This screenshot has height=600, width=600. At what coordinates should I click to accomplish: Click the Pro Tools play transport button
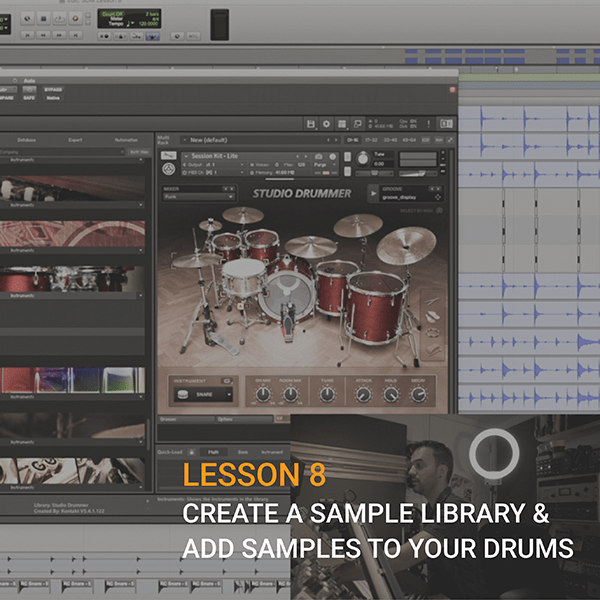tap(59, 18)
